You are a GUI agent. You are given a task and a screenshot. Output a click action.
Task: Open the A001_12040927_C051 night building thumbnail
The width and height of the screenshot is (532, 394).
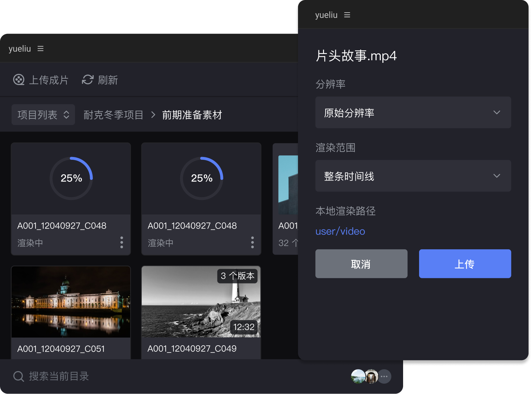71,302
